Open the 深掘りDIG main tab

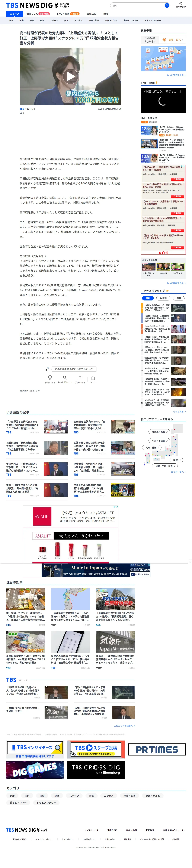[38, 14]
